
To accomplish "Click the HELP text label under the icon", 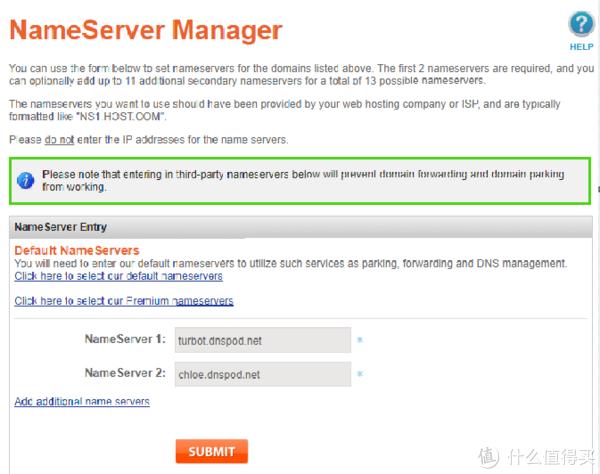I will point(581,47).
